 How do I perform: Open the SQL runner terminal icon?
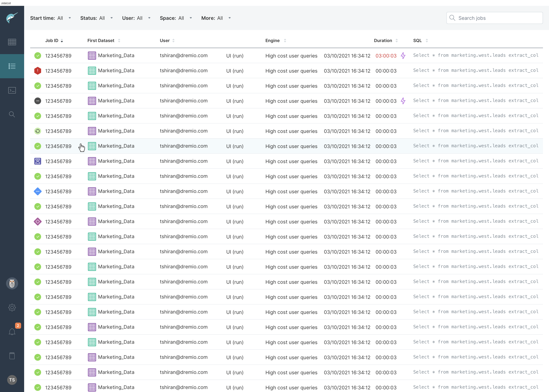point(12,90)
